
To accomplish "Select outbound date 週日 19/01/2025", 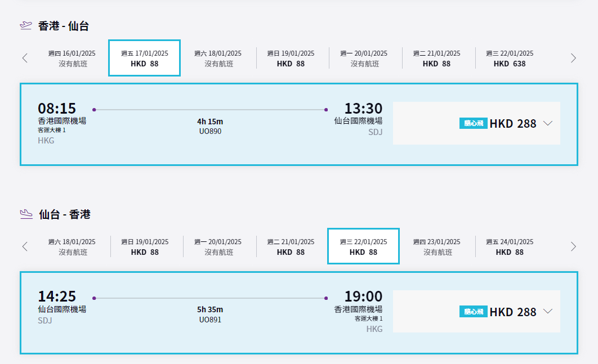I will 291,58.
